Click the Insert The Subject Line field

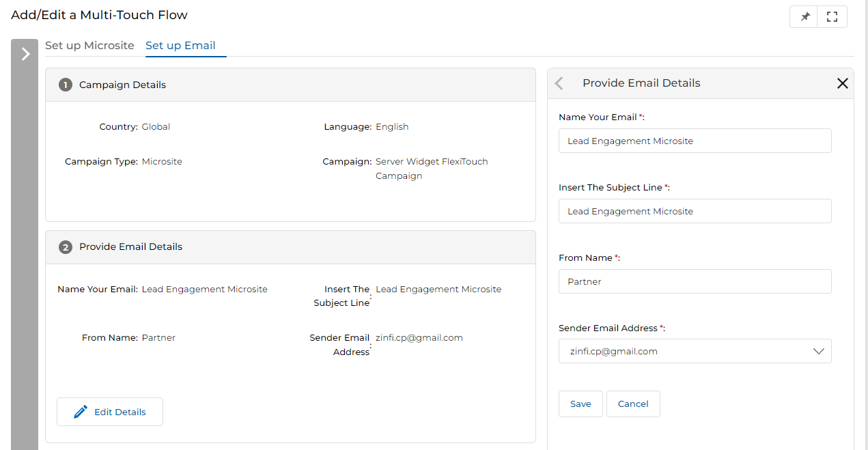coord(695,211)
